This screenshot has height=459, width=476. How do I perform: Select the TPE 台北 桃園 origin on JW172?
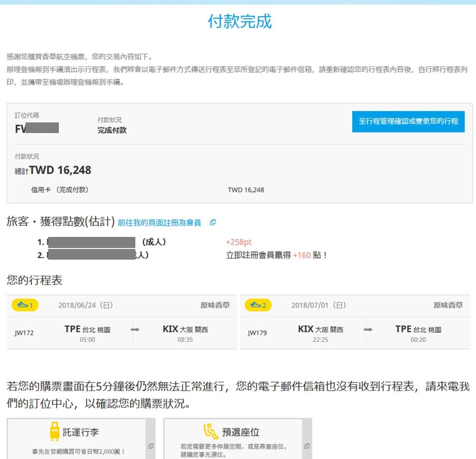pyautogui.click(x=88, y=329)
